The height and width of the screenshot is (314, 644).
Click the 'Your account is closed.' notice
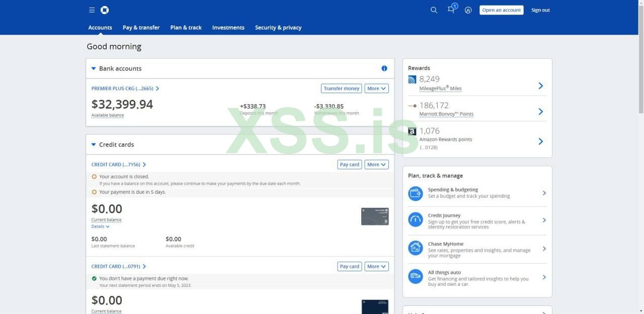[124, 177]
